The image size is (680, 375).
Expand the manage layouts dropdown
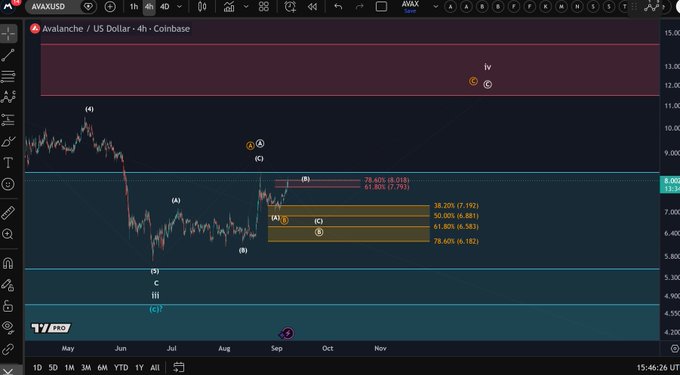coord(435,7)
